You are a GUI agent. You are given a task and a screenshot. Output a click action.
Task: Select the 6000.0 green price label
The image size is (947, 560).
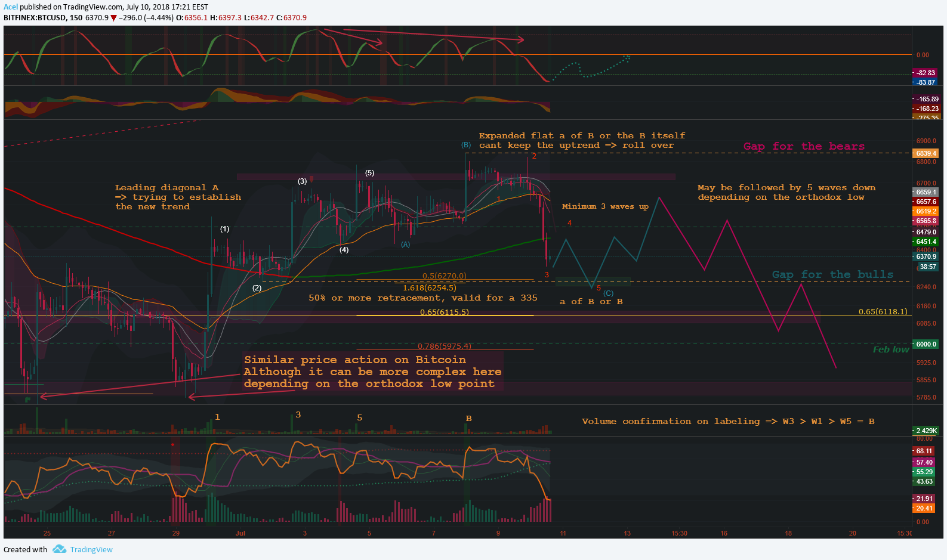click(926, 344)
